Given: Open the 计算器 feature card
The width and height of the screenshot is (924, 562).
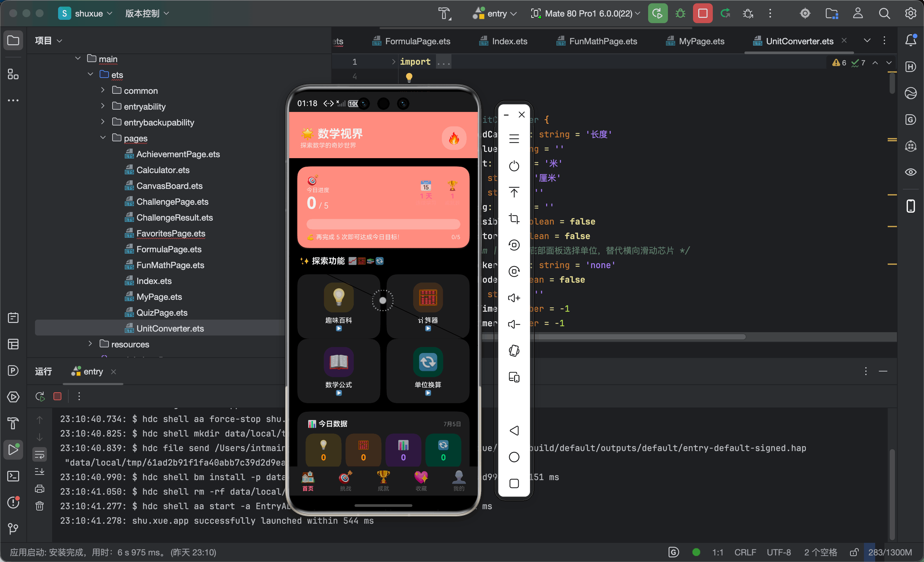Looking at the screenshot, I should click(428, 307).
